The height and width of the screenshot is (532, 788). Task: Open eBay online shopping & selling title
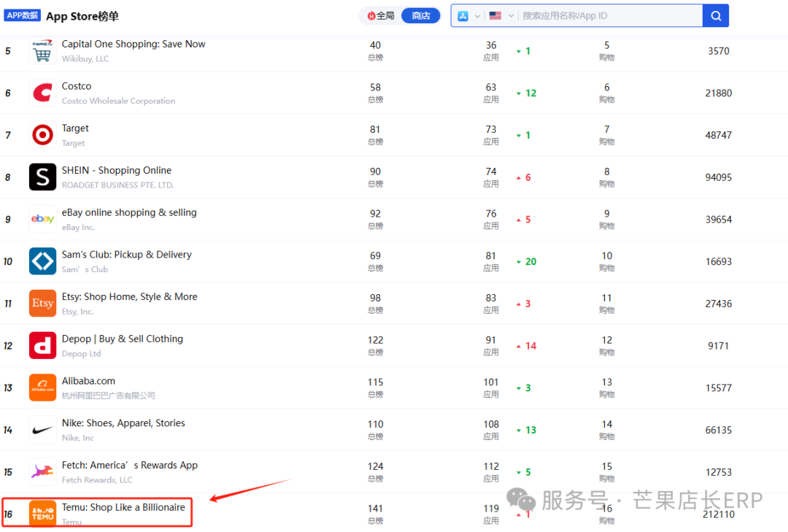129,212
